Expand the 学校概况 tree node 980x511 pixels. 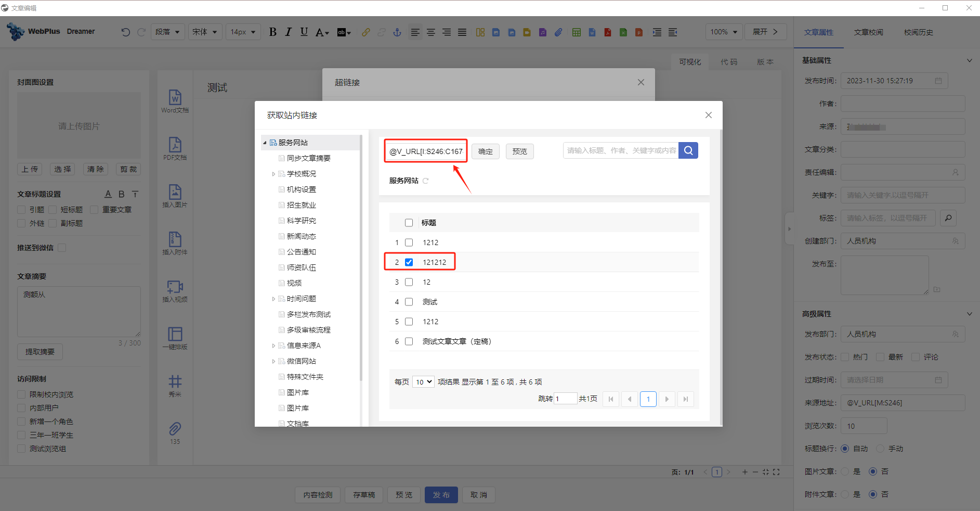click(273, 174)
